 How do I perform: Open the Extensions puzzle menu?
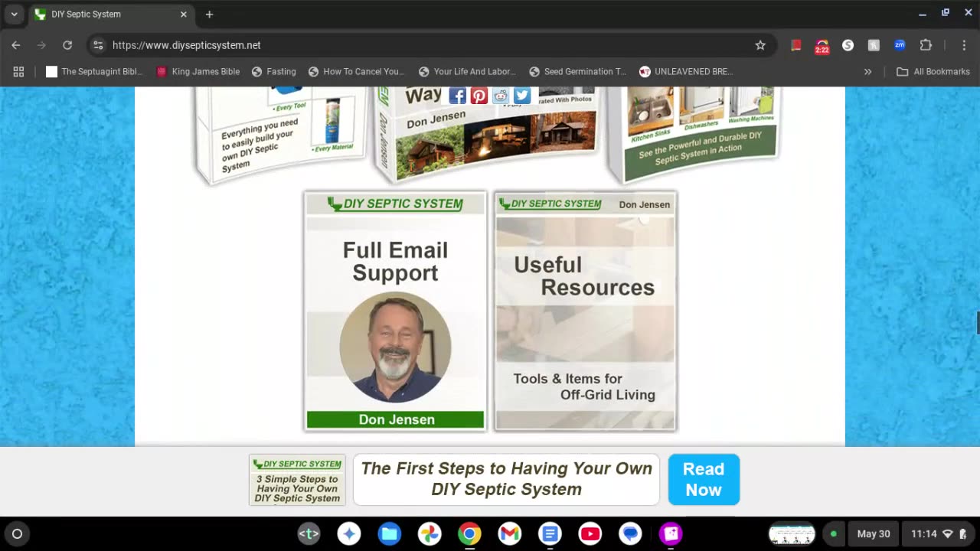pos(926,45)
